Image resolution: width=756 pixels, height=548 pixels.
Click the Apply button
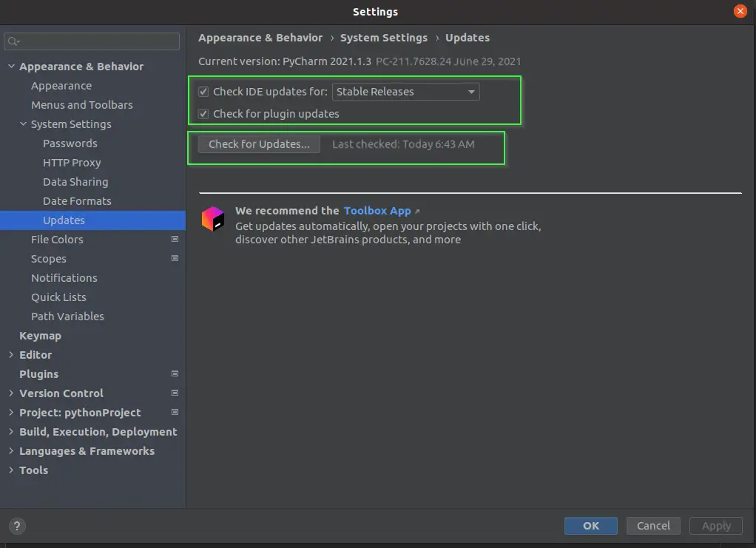(x=716, y=526)
